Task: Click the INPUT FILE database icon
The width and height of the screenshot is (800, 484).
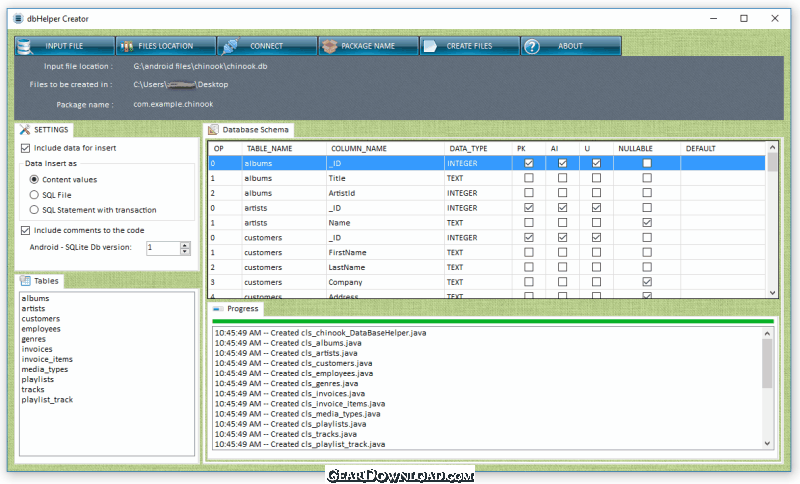Action: tap(23, 46)
